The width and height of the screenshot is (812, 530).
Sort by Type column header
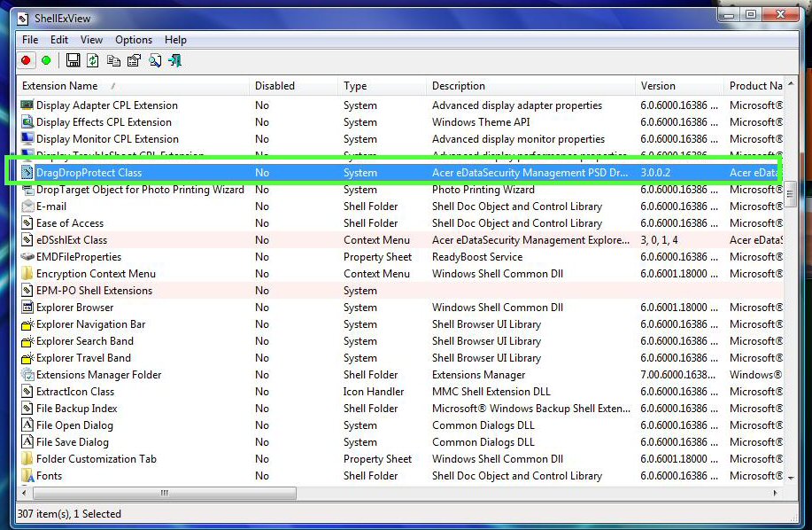pyautogui.click(x=383, y=86)
